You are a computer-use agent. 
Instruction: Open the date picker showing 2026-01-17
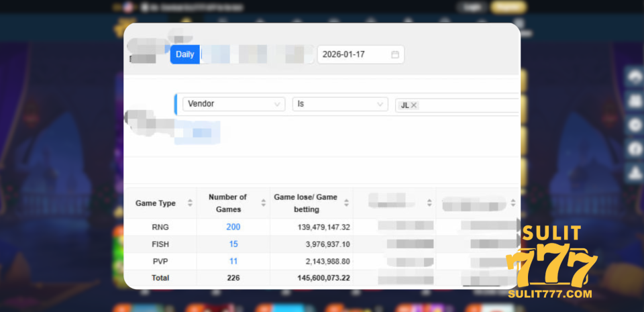361,54
